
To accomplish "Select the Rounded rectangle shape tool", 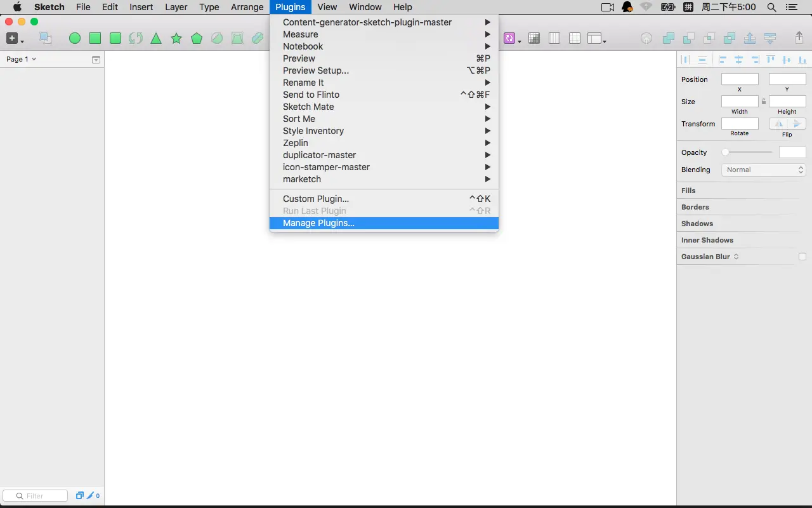I will point(115,38).
